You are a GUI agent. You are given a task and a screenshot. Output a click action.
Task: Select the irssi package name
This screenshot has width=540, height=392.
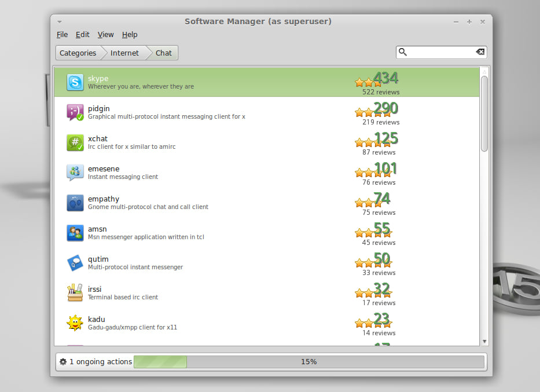(x=94, y=289)
